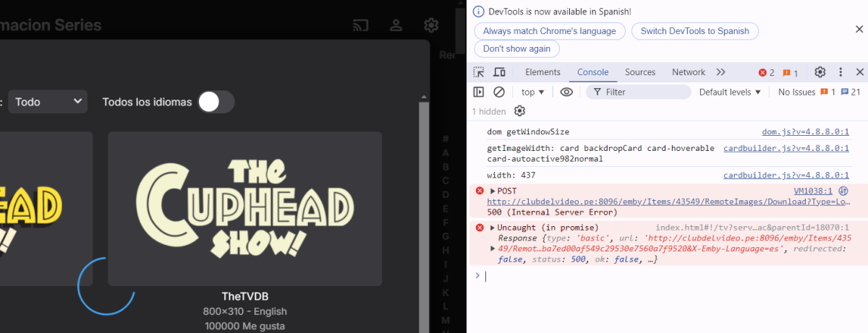The image size is (868, 333).
Task: Expand the Response object details
Action: click(493, 248)
